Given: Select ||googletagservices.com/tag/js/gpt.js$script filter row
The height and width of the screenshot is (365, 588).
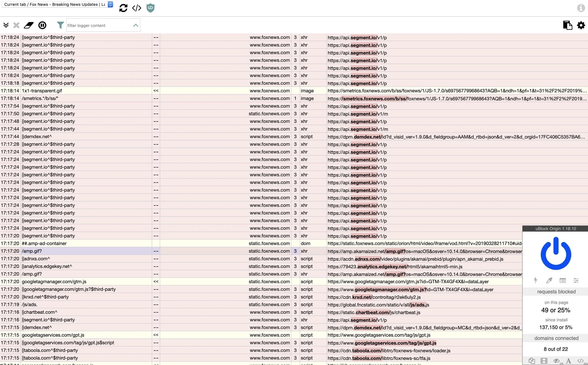Looking at the screenshot, I should pyautogui.click(x=261, y=343).
